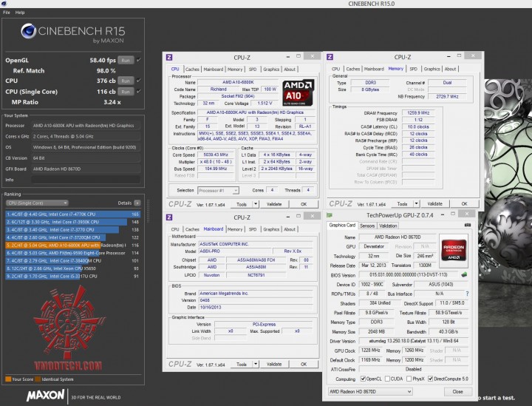Toggle the CUDA checkbox in GPU-Z
532x406 pixels.
(387, 379)
